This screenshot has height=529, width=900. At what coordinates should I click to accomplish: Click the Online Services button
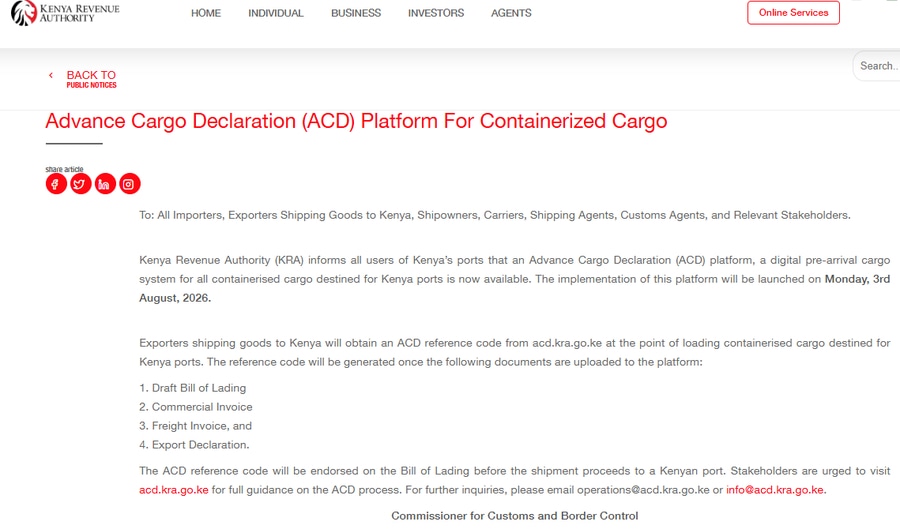(x=793, y=13)
